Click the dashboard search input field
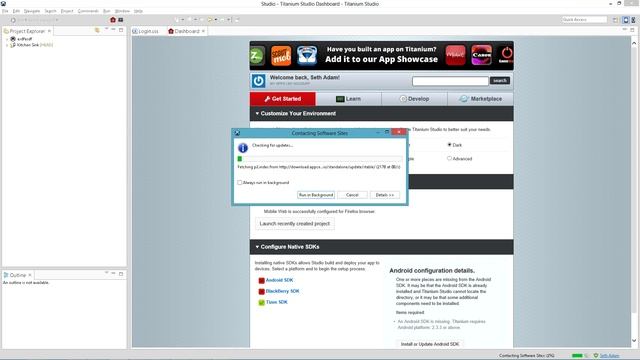 pyautogui.click(x=450, y=81)
